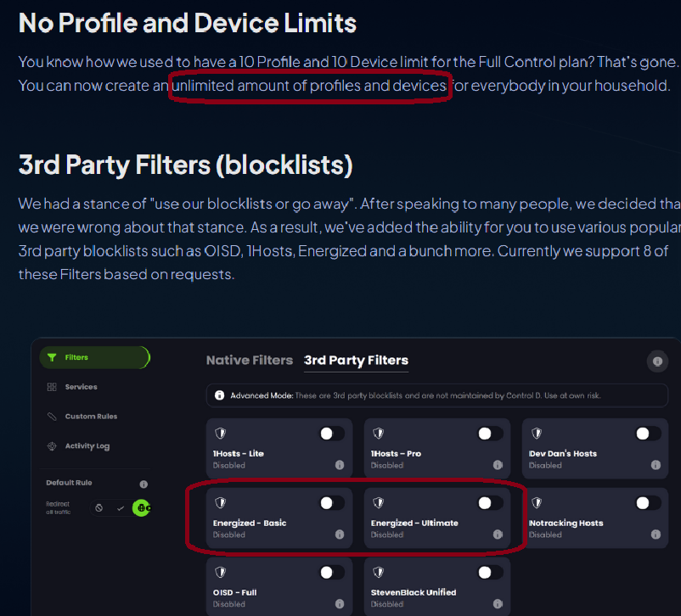This screenshot has height=616, width=681.
Task: Open info for Energized - Basic filter
Action: (x=340, y=535)
